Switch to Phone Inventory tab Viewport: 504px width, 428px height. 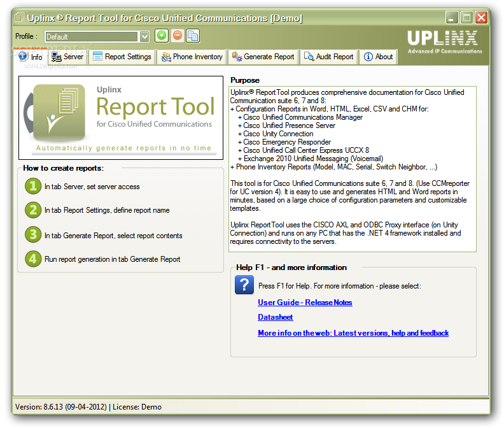tap(192, 57)
